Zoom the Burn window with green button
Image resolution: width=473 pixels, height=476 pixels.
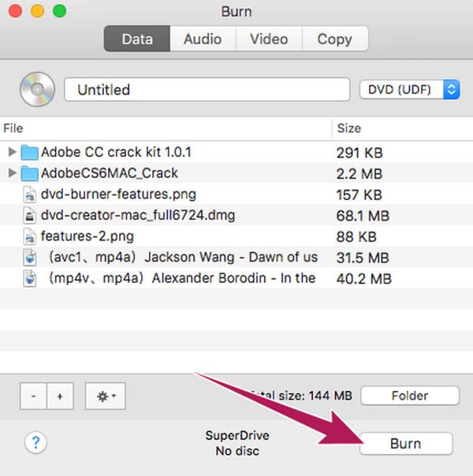59,11
